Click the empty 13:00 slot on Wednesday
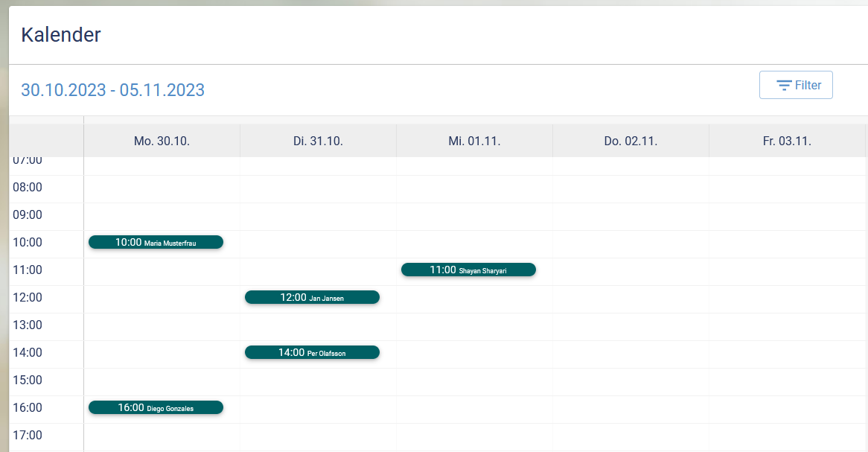 click(x=474, y=326)
